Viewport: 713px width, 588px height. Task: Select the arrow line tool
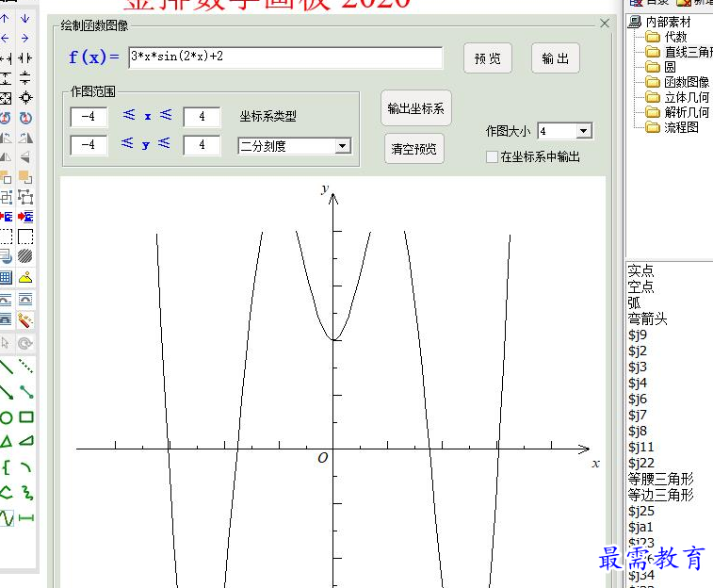pos(6,392)
